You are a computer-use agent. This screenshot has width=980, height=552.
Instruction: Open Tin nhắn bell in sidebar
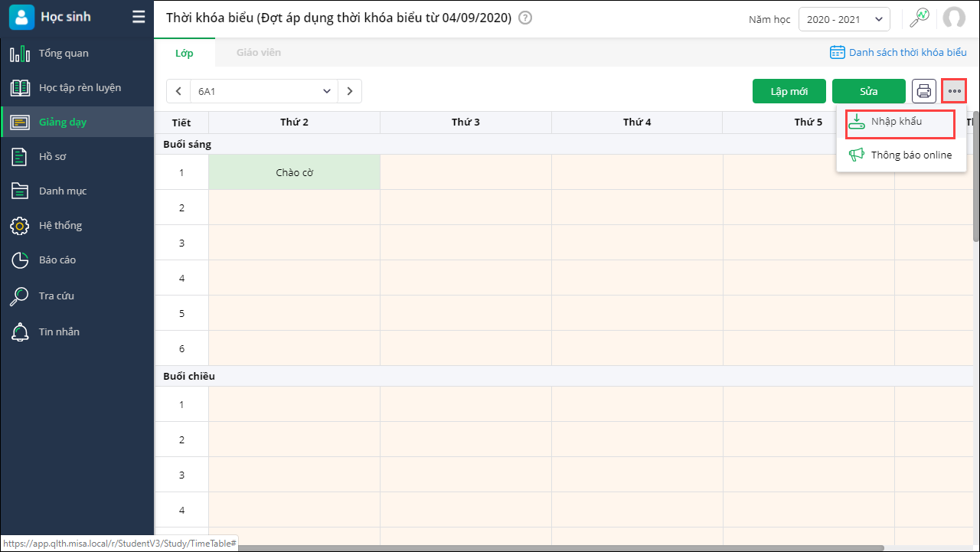tap(20, 332)
